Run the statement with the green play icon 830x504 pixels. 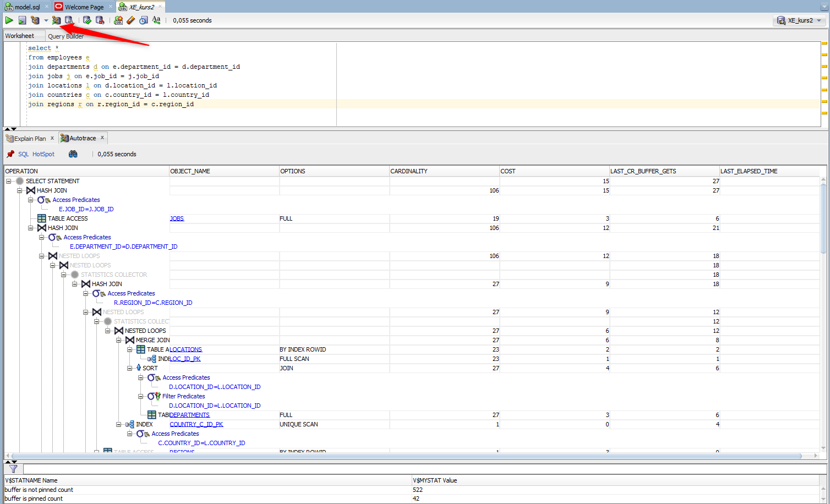pyautogui.click(x=9, y=20)
